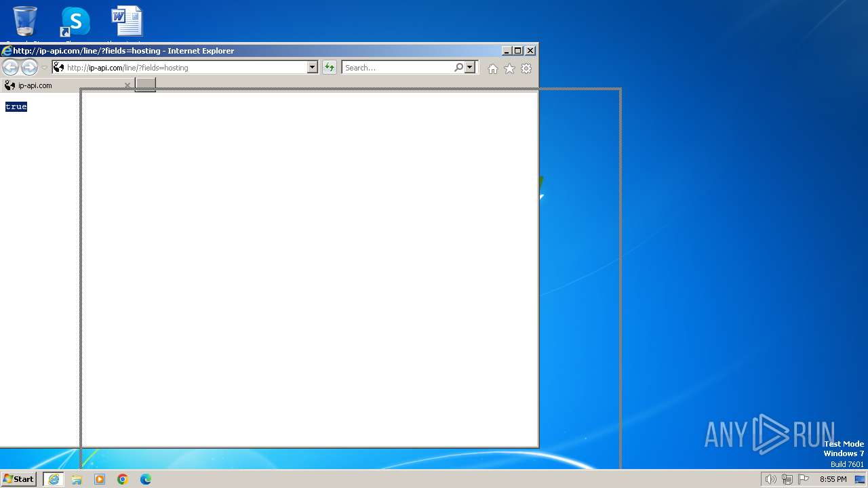Screen dimensions: 868x488
Task: Open the Recycle Bin desktop icon
Action: point(25,21)
